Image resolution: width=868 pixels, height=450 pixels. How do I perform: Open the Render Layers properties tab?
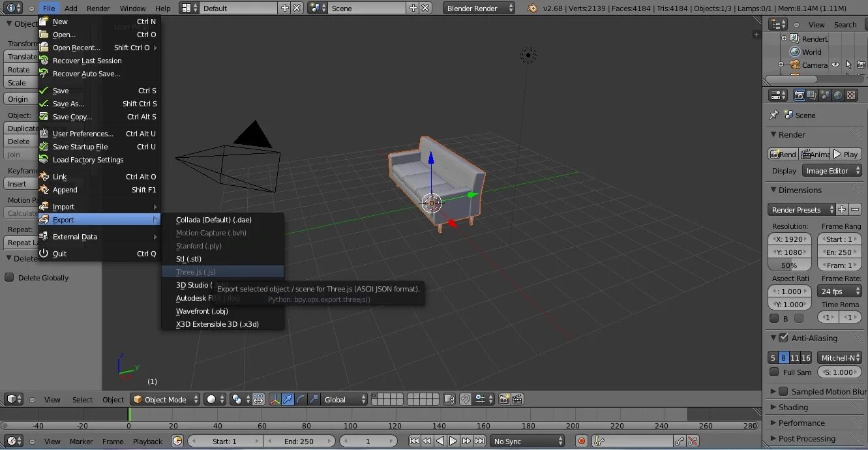coord(812,95)
